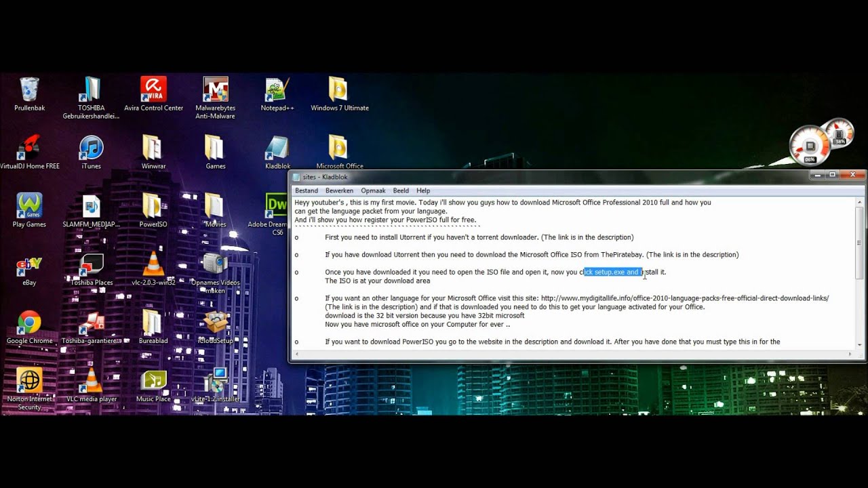The height and width of the screenshot is (488, 868).
Task: Open the Bestand menu in Kladblok
Action: click(x=307, y=191)
